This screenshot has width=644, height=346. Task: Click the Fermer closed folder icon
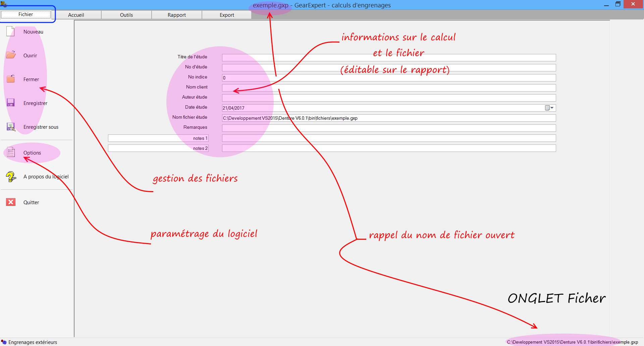tap(11, 79)
